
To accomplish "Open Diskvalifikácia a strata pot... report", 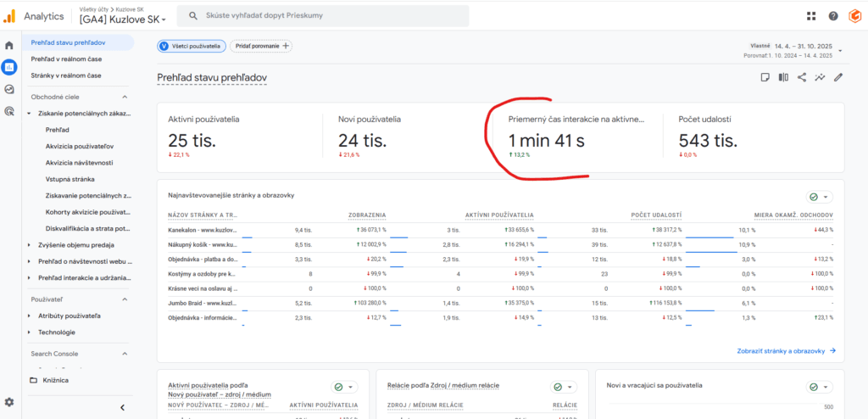I will click(x=88, y=228).
